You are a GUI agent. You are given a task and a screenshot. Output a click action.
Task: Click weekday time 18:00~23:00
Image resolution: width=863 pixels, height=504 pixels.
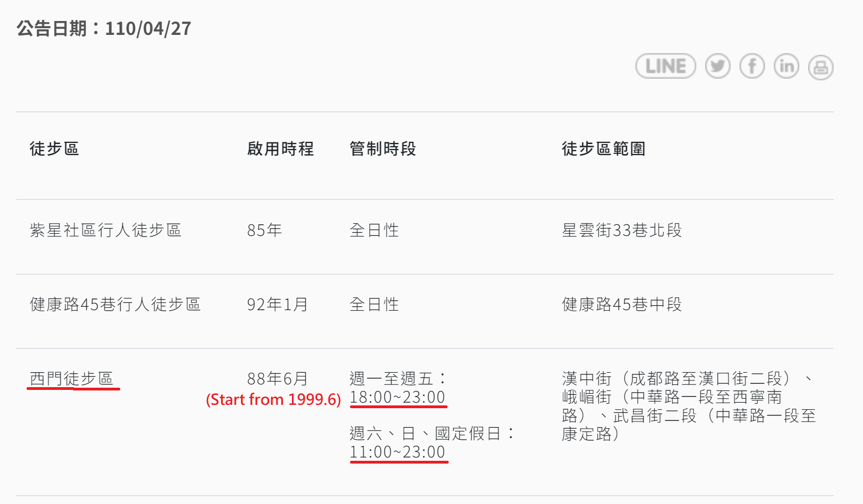398,397
